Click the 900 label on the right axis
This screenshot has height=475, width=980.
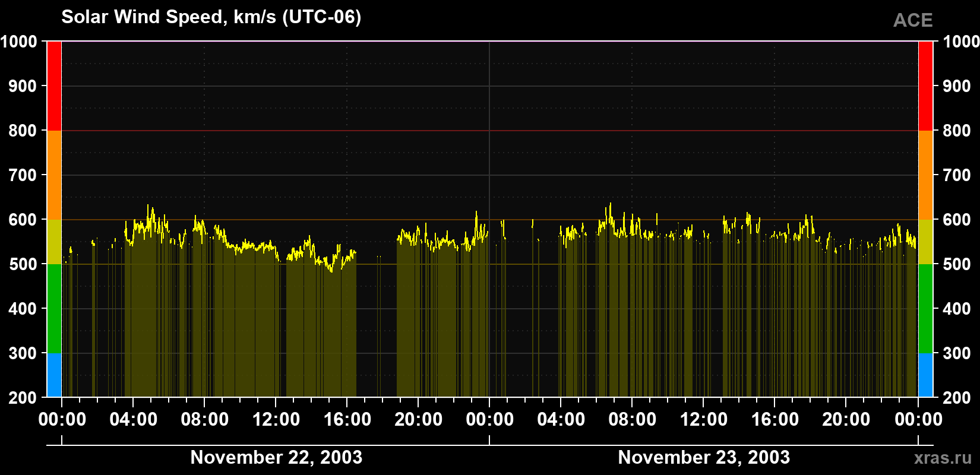[957, 86]
